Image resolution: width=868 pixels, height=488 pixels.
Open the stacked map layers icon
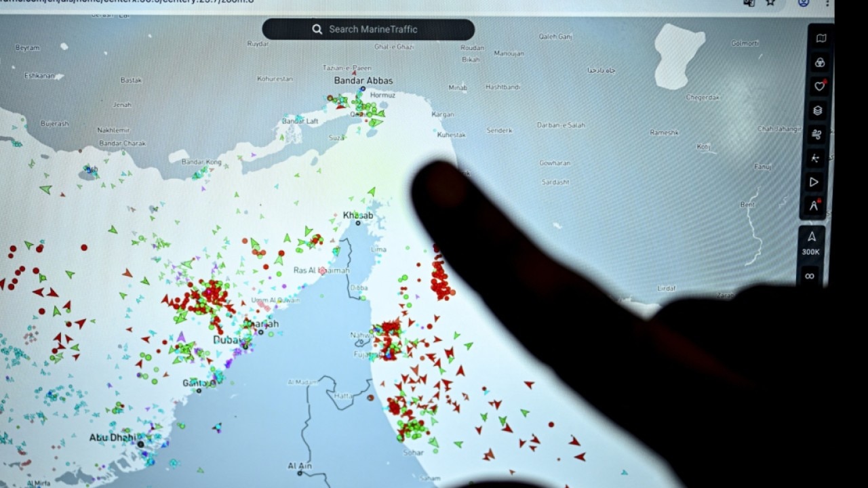[x=818, y=110]
